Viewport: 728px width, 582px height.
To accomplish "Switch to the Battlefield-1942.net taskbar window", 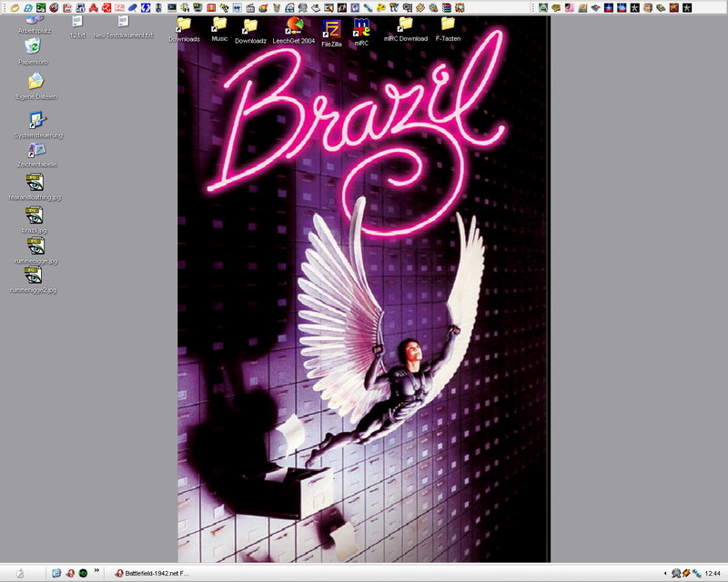I will pyautogui.click(x=152, y=573).
